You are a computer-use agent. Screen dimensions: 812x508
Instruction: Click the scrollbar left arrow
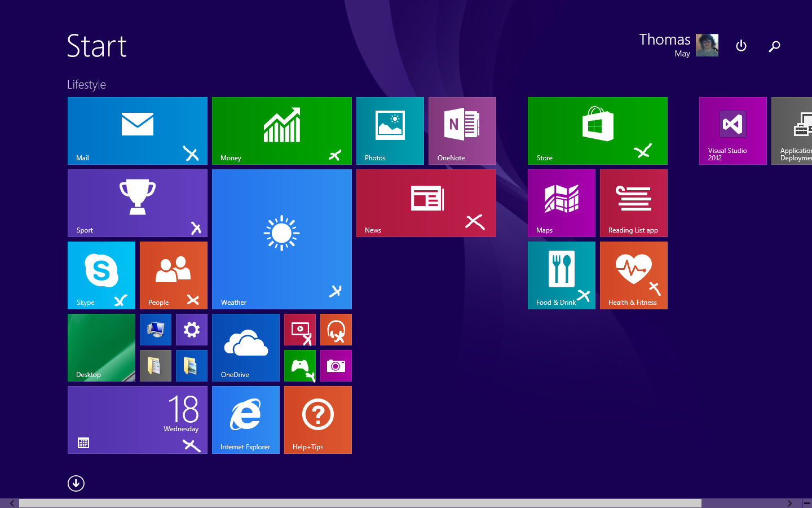(11, 503)
